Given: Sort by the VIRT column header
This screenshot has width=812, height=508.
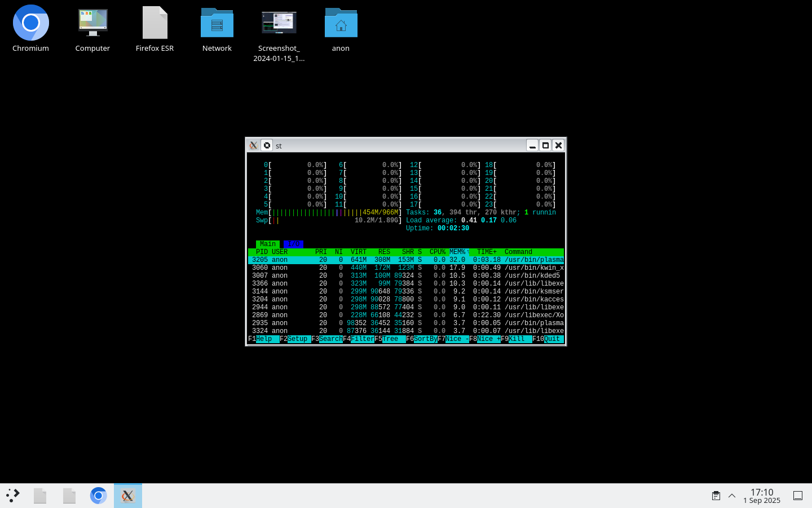Looking at the screenshot, I should [x=359, y=252].
